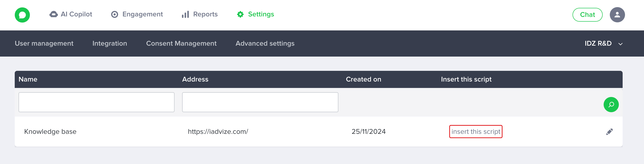Focus the Name filter input field
644x164 pixels.
96,102
